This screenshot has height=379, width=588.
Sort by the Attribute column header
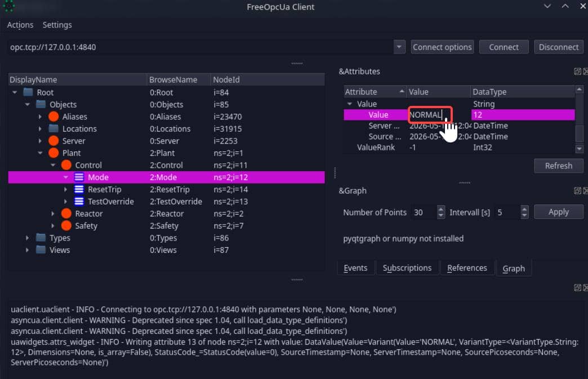coord(375,91)
